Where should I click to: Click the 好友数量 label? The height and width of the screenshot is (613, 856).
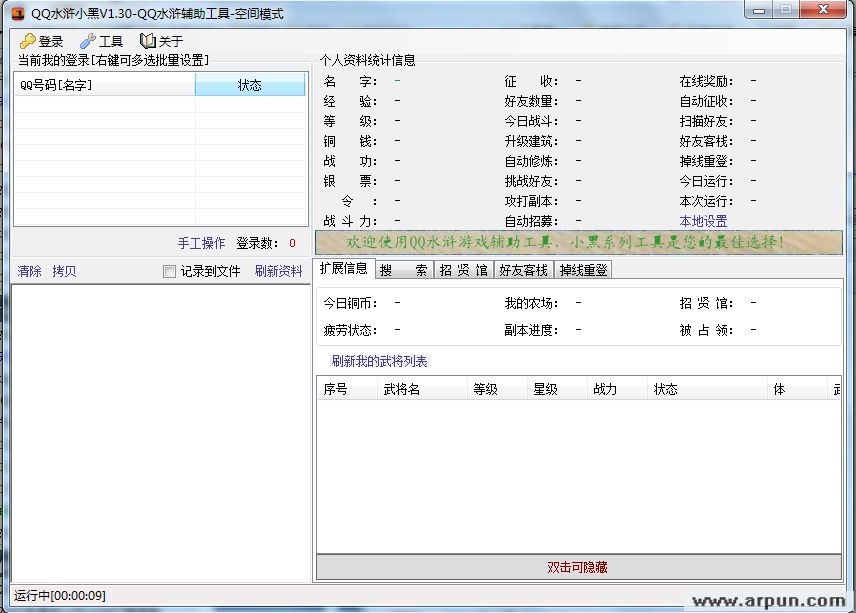point(531,101)
